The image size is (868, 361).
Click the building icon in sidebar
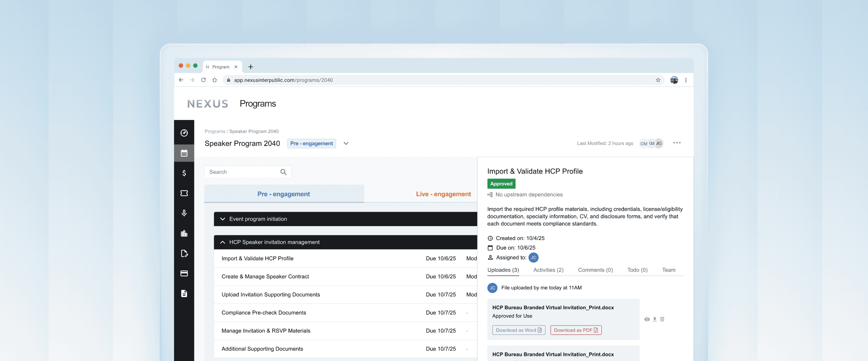pos(184,233)
